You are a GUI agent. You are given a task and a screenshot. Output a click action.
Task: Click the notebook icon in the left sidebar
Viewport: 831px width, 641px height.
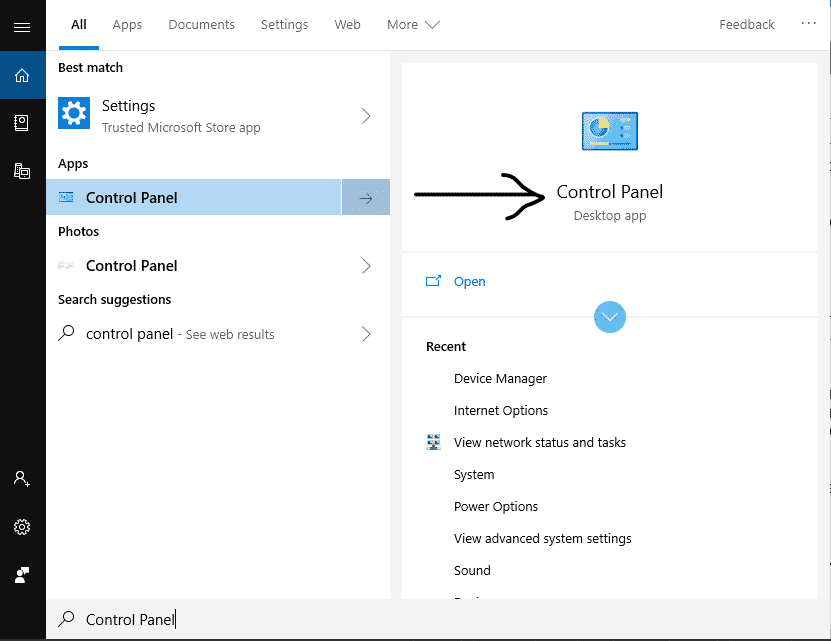point(22,122)
